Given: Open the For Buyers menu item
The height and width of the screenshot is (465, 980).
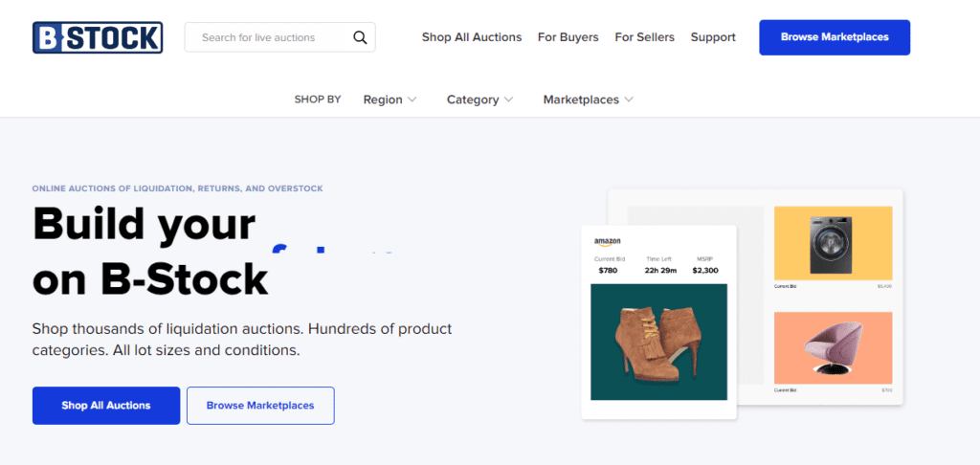Looking at the screenshot, I should pos(568,37).
